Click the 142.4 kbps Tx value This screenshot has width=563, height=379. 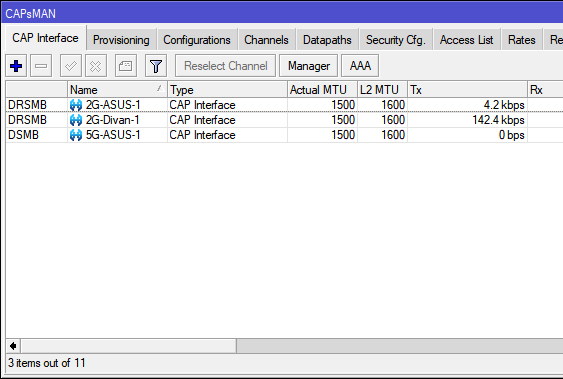[498, 120]
